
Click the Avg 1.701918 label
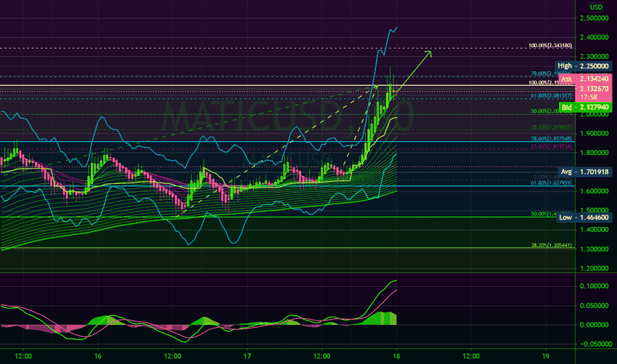[x=585, y=172]
